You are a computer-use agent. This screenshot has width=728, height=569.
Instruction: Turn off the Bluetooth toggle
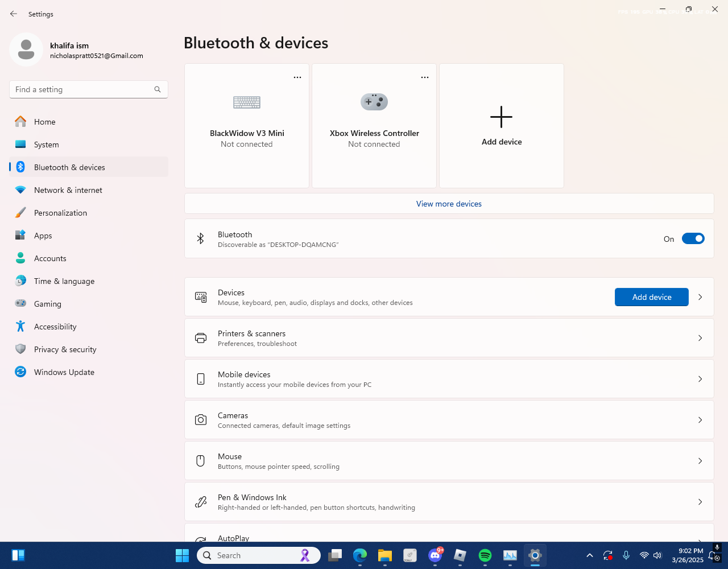(693, 239)
